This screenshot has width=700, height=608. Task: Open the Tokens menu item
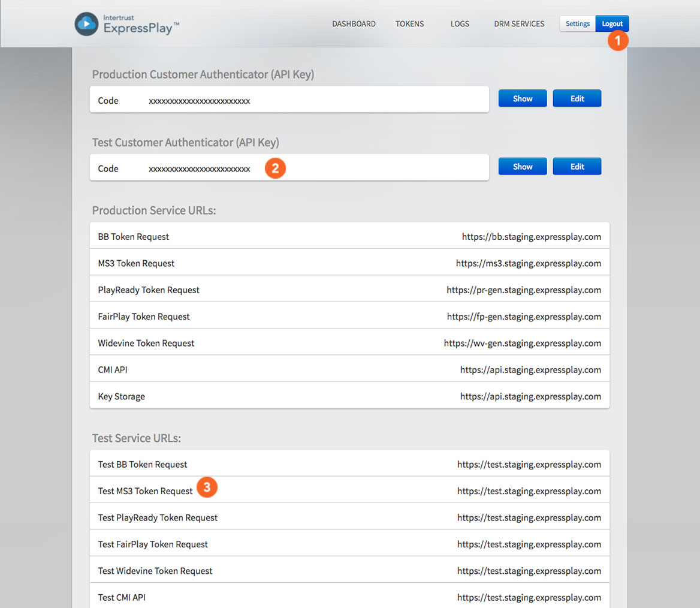click(x=409, y=23)
